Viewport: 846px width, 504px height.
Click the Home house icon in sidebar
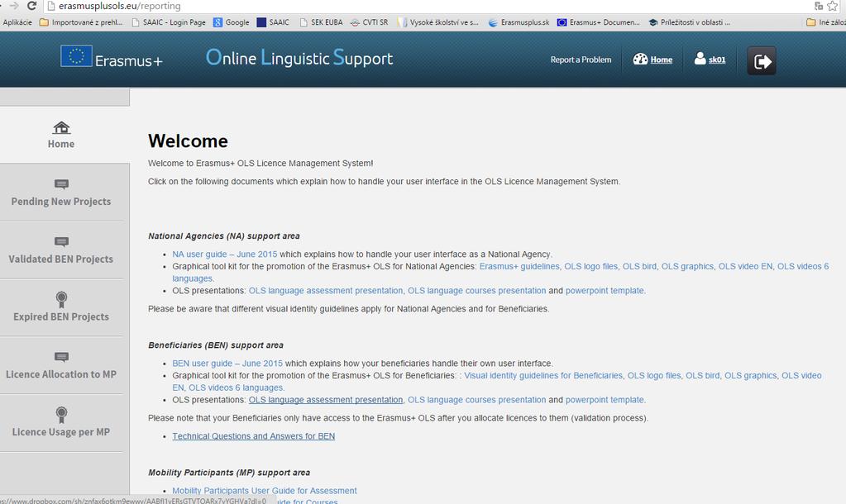(x=61, y=127)
